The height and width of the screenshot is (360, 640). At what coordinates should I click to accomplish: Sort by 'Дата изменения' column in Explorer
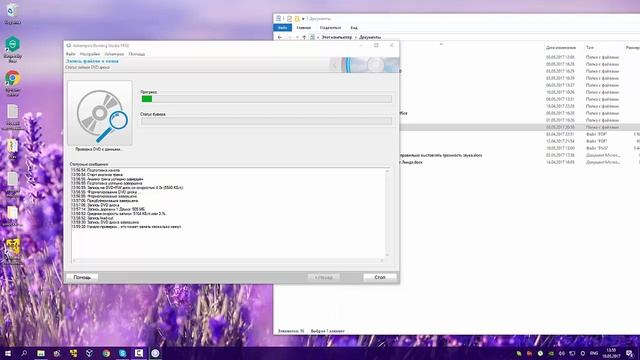pyautogui.click(x=561, y=48)
